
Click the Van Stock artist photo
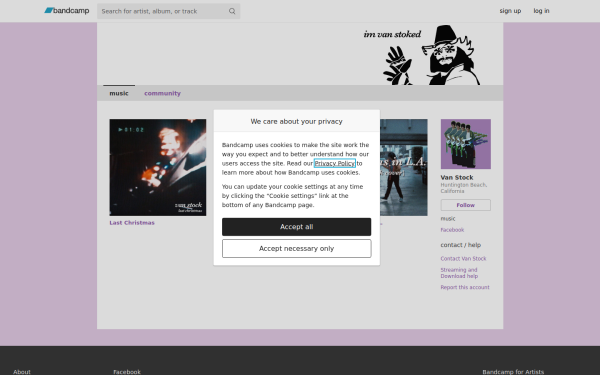pyautogui.click(x=465, y=144)
